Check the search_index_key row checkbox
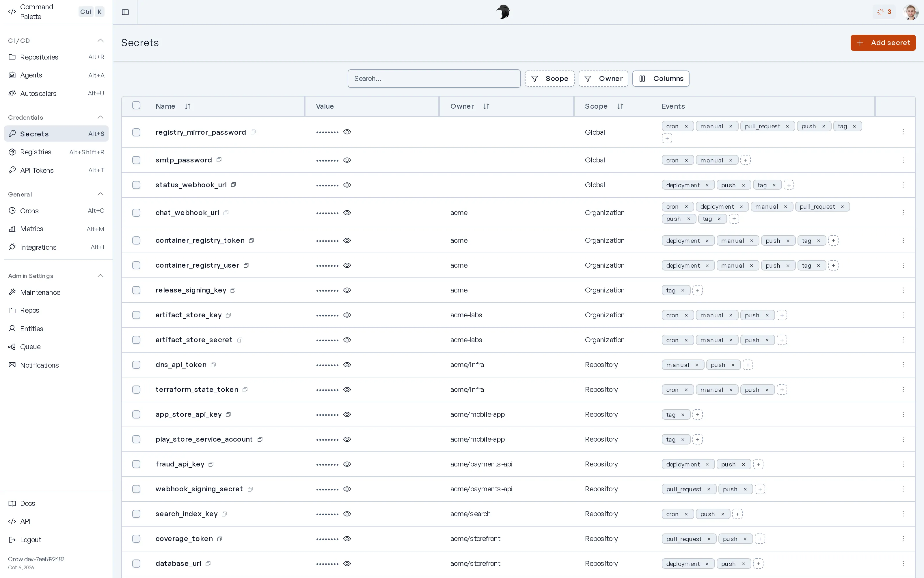924x578 pixels. 136,514
